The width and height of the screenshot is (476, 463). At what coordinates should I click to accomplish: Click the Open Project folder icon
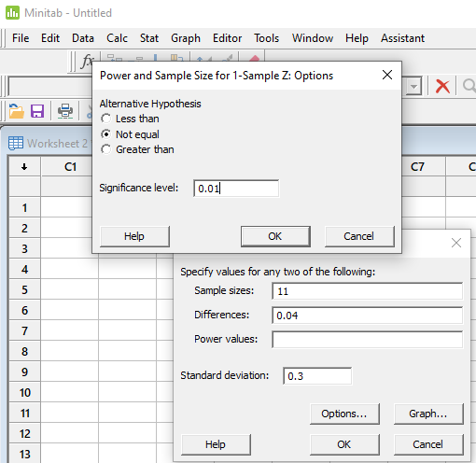click(16, 111)
